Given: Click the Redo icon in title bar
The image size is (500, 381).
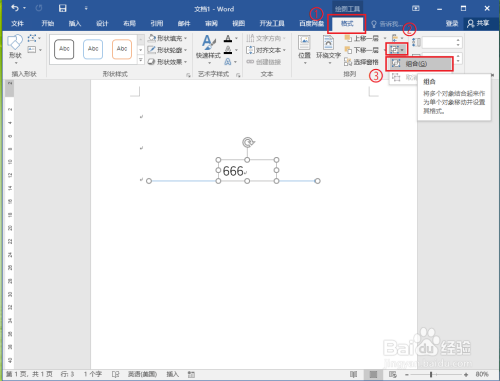Looking at the screenshot, I should coord(39,8).
